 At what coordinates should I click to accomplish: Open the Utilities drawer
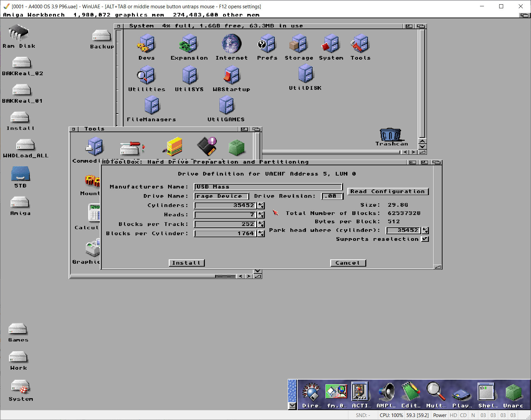(x=147, y=75)
